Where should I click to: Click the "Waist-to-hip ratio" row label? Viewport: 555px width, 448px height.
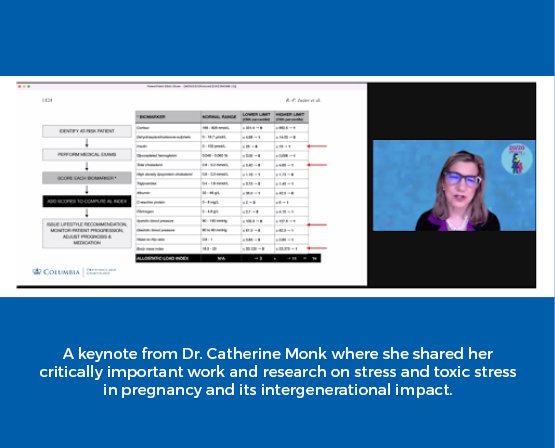151,240
